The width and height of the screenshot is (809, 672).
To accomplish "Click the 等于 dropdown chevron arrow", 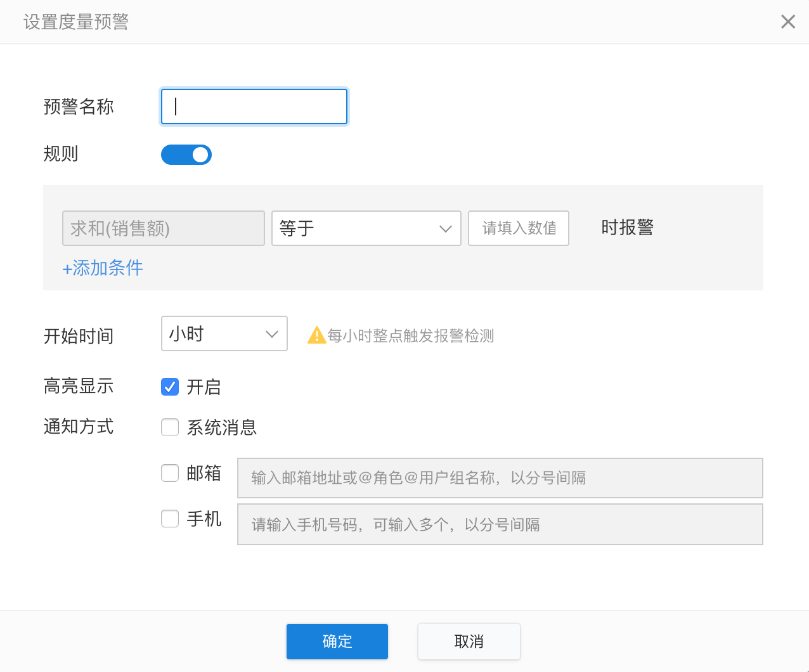I will pos(446,229).
